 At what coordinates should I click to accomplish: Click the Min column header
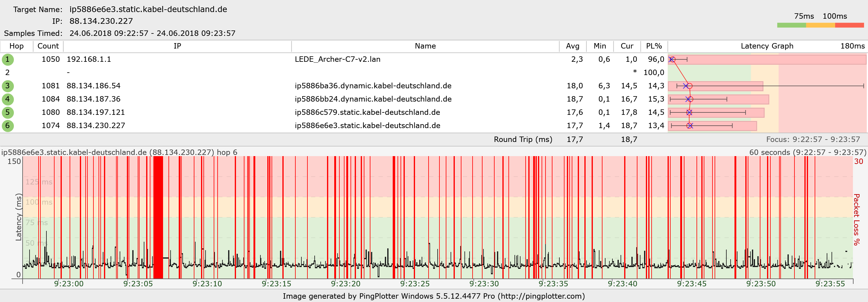[600, 46]
